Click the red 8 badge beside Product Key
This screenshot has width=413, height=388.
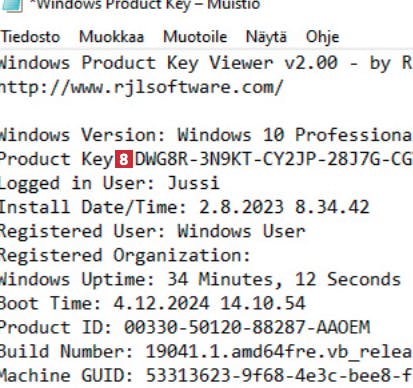[124, 159]
